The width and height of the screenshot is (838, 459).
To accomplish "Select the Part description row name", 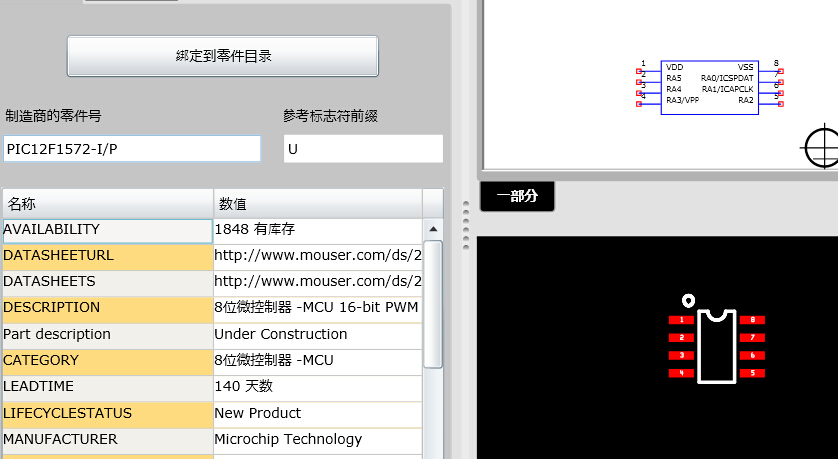I will [x=108, y=336].
